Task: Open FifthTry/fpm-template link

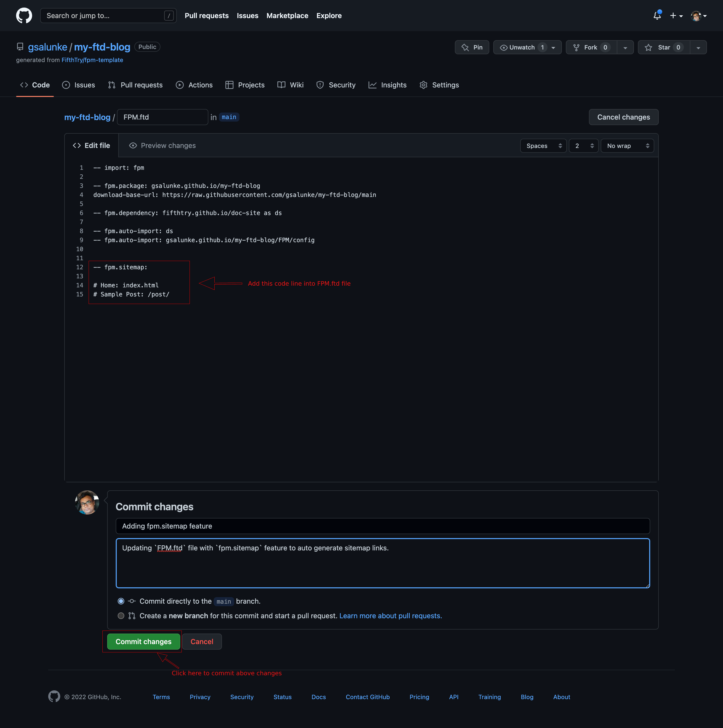Action: click(x=92, y=60)
